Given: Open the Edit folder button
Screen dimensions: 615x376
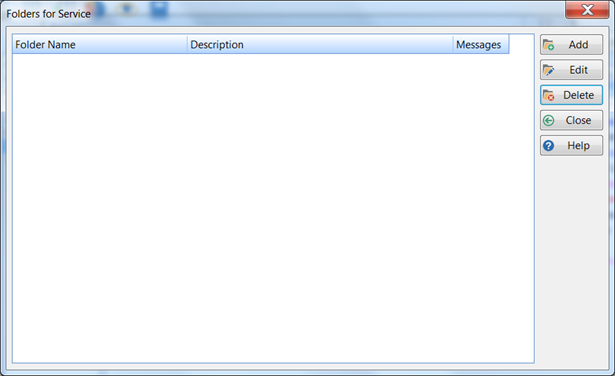Looking at the screenshot, I should [x=571, y=70].
